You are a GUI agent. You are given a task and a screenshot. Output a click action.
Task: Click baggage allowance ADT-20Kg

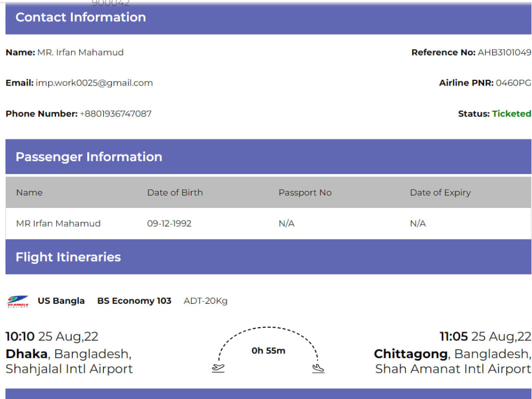point(205,301)
